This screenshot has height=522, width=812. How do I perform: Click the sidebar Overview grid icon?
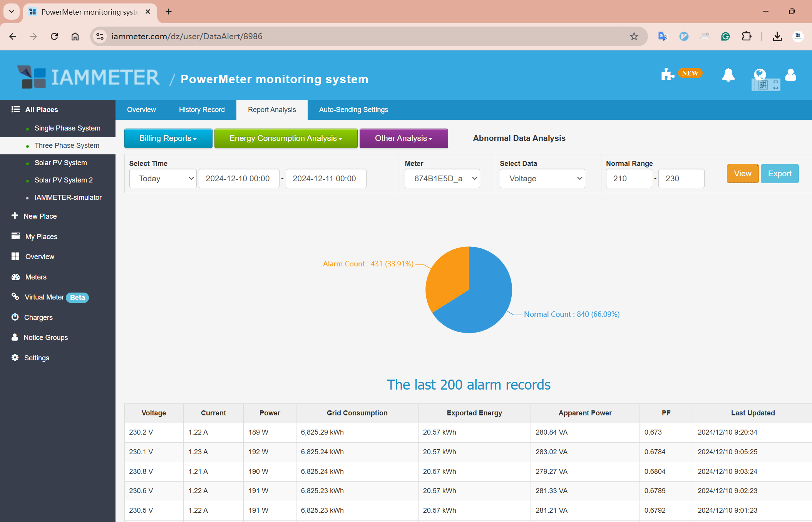(15, 256)
